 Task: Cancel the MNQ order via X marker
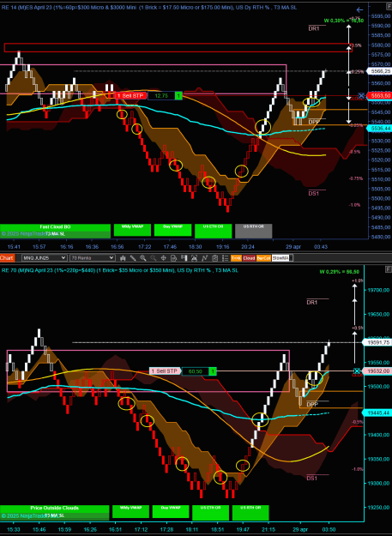(357, 370)
